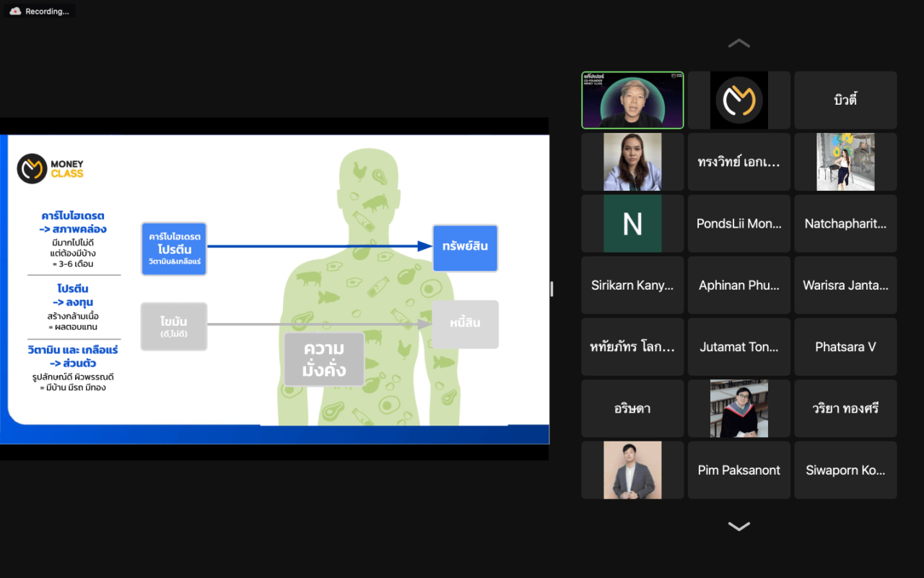Select the Phatsara V participant tile
924x578 pixels.
coord(845,347)
